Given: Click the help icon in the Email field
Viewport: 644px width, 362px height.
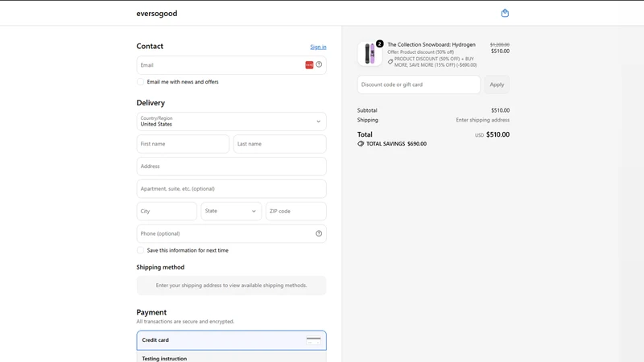Looking at the screenshot, I should pyautogui.click(x=319, y=64).
